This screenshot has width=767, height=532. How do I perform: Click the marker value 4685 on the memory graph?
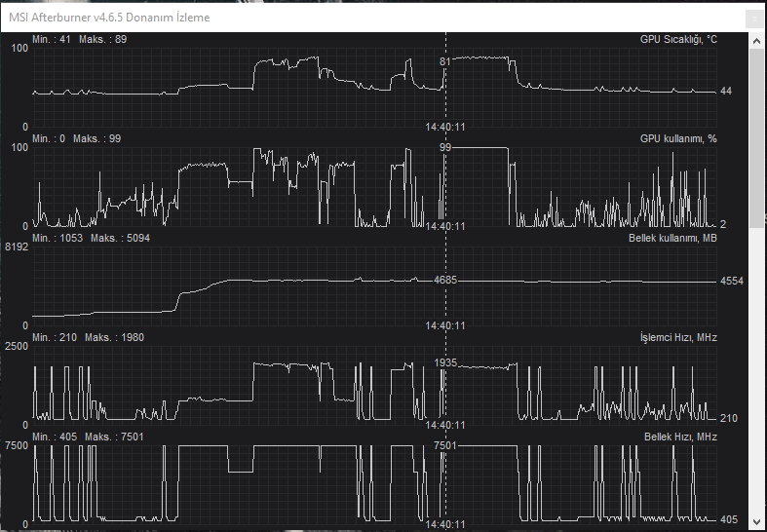[445, 281]
